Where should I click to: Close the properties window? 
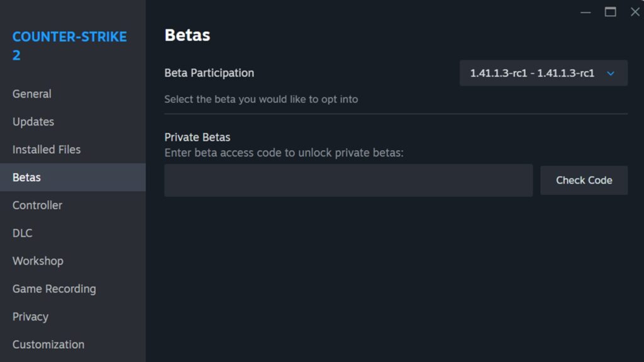(x=635, y=12)
